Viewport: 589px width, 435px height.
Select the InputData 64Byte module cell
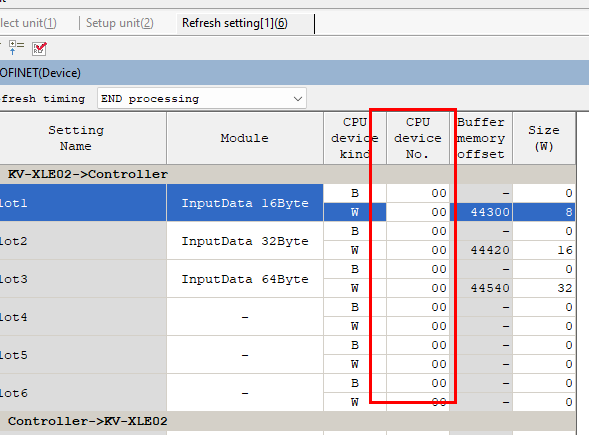pos(245,279)
